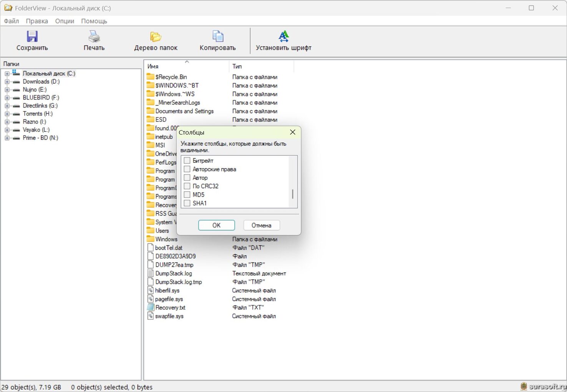
Task: Check the MD5 column checkbox
Action: [x=187, y=194]
